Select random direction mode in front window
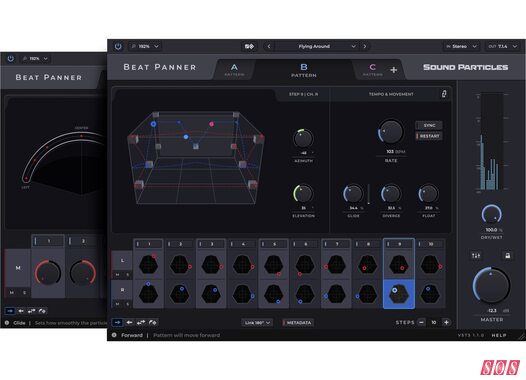This screenshot has width=526, height=380. pos(153,322)
